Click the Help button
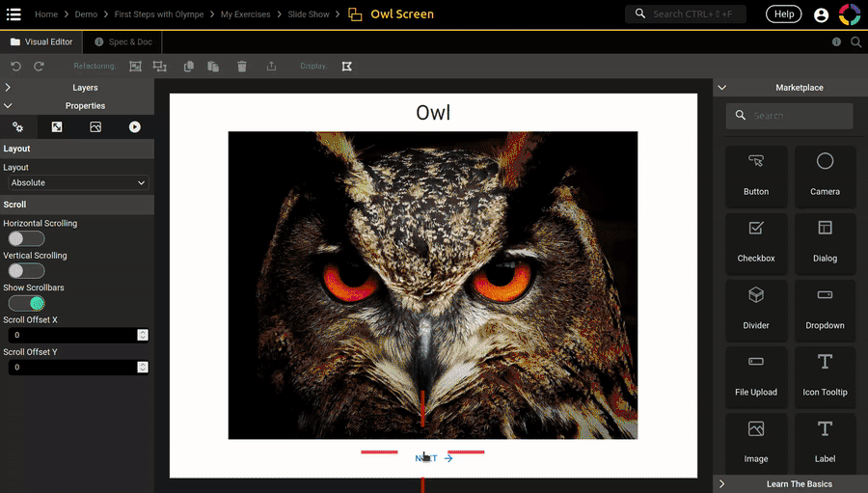Viewport: 868px width, 493px height. point(783,14)
